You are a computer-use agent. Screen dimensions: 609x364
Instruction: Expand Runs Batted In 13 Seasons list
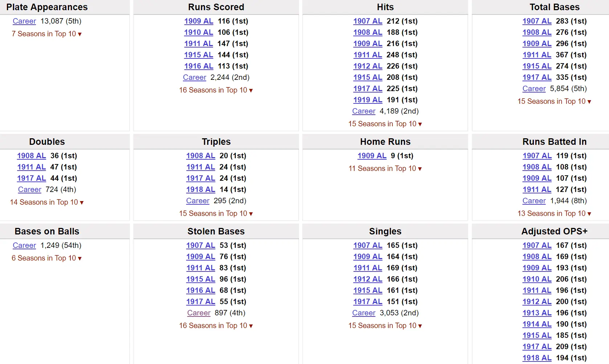coord(554,213)
